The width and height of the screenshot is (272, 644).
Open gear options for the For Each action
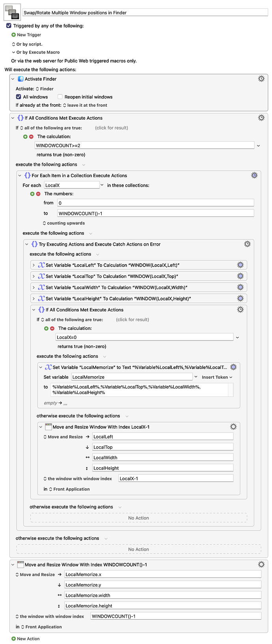[254, 175]
